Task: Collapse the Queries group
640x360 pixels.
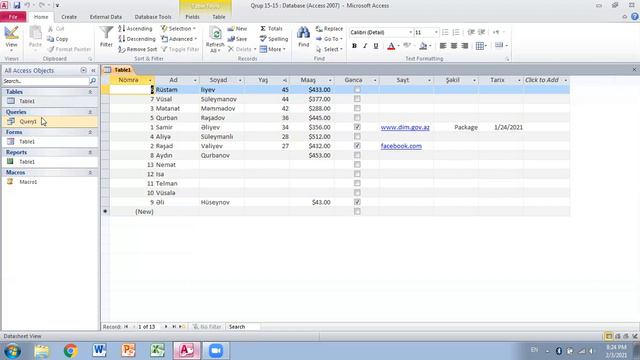Action: pos(90,112)
